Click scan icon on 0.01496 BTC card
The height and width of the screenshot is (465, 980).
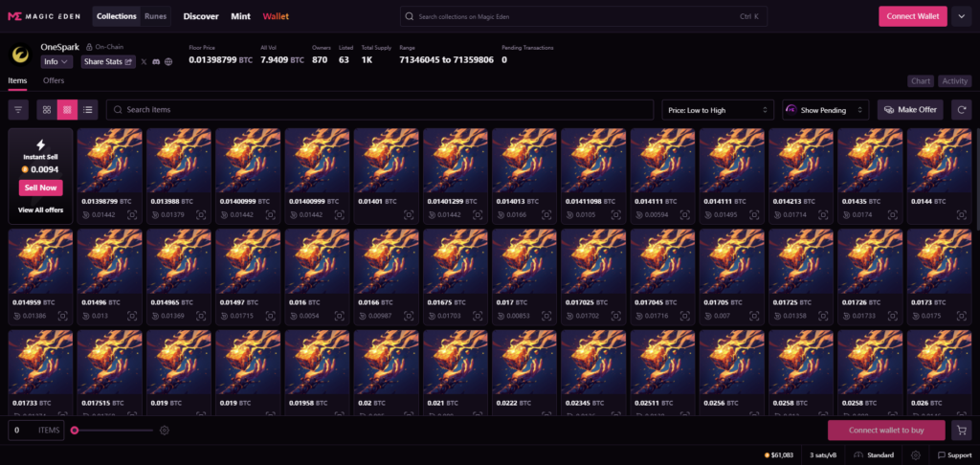tap(132, 316)
